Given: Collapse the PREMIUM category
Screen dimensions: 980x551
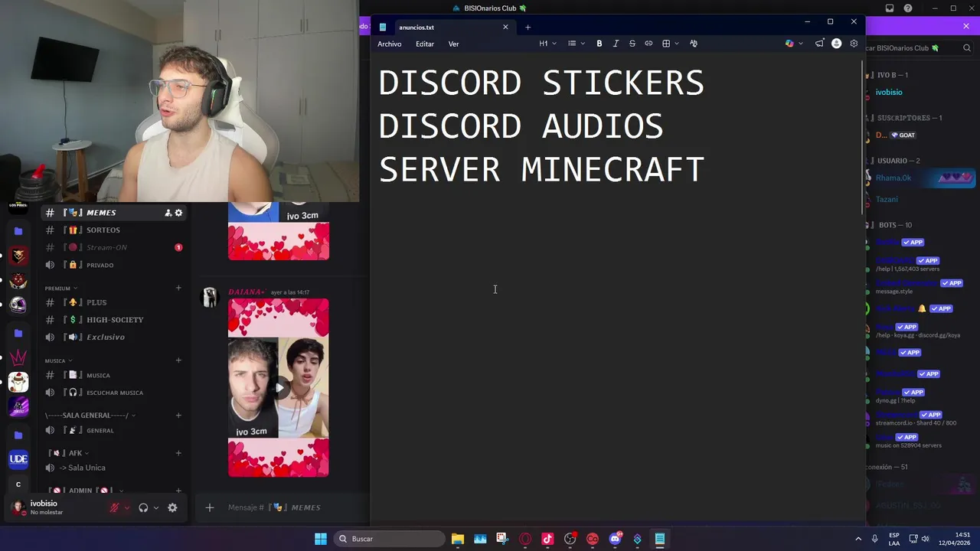Looking at the screenshot, I should pos(60,289).
